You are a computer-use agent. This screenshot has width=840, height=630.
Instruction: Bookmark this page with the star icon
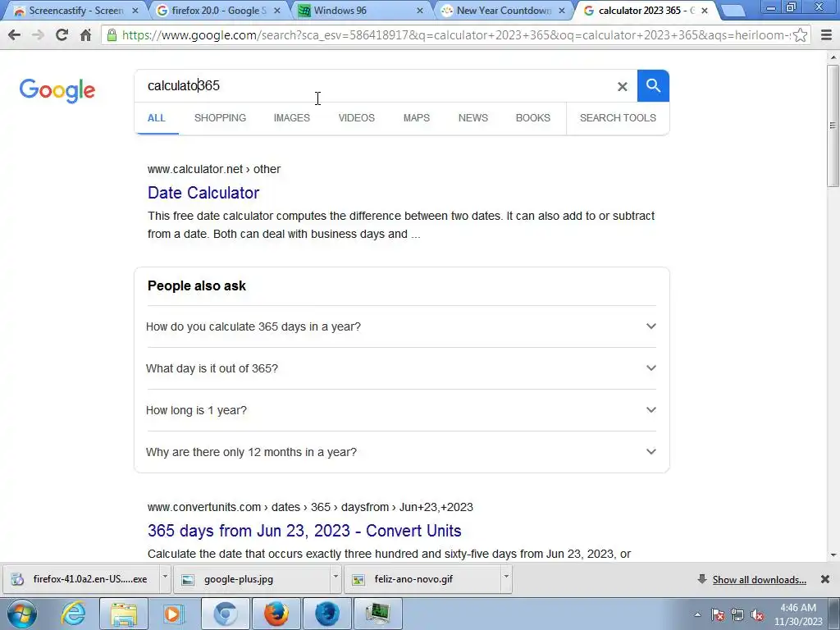click(801, 35)
